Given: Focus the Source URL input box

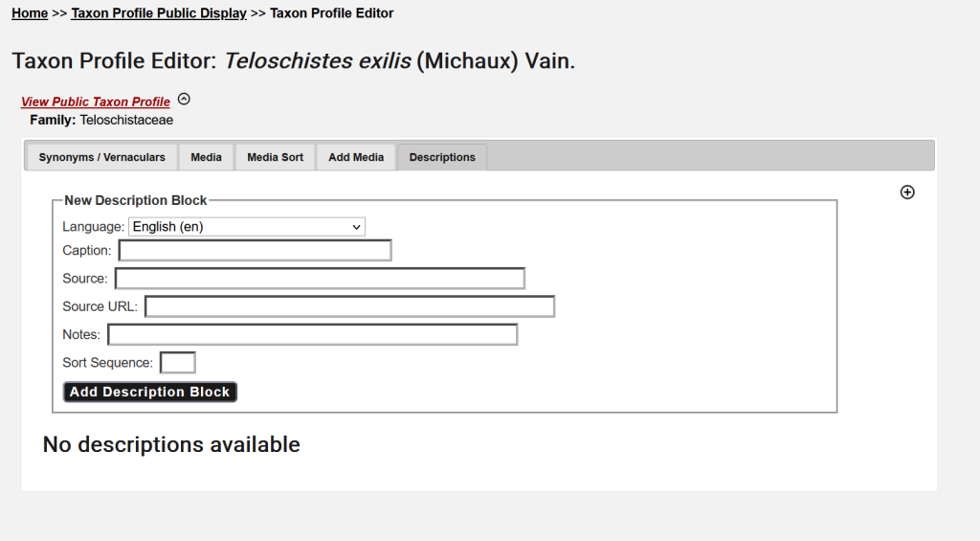Looking at the screenshot, I should 349,306.
